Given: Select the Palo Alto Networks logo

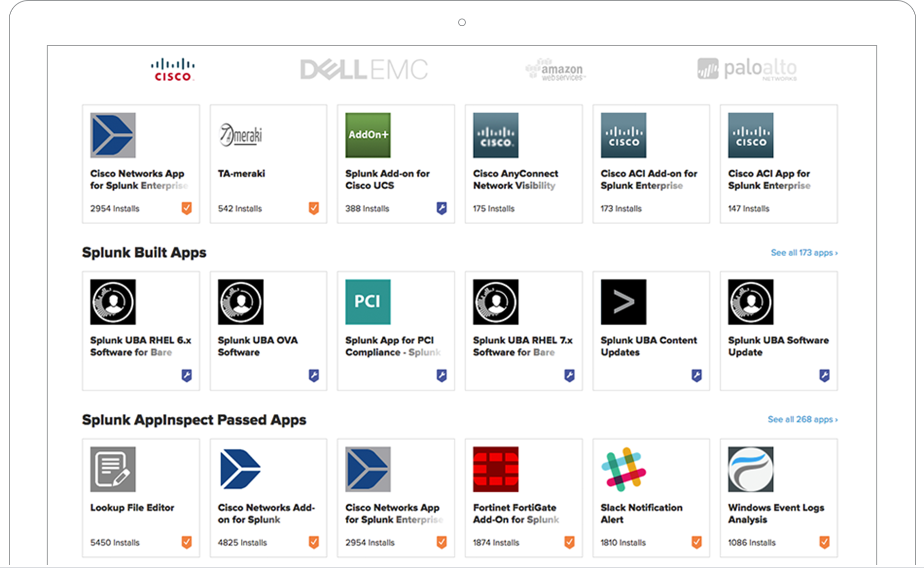Looking at the screenshot, I should (746, 69).
